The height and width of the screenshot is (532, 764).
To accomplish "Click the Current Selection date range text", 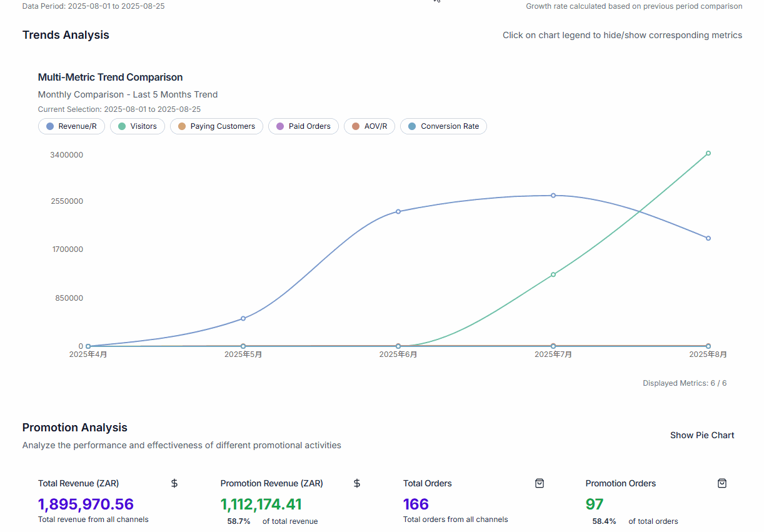I will click(119, 109).
